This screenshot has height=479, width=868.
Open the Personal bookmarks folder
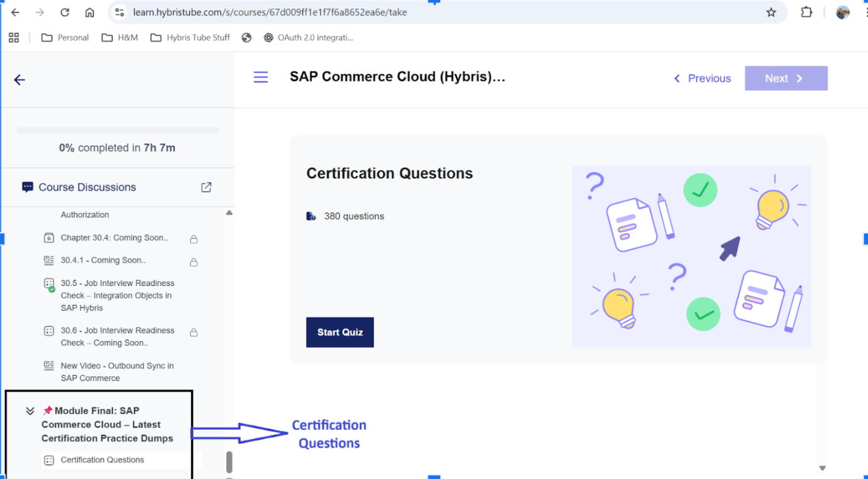65,37
